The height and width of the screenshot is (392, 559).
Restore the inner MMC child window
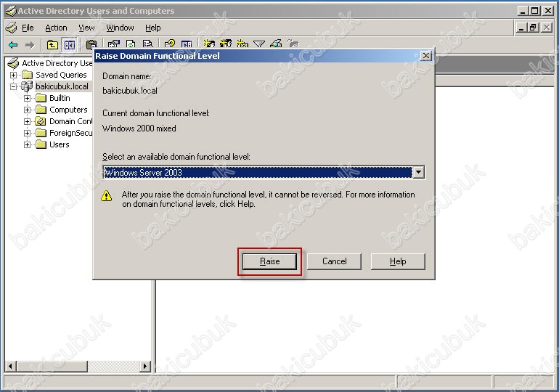point(534,28)
